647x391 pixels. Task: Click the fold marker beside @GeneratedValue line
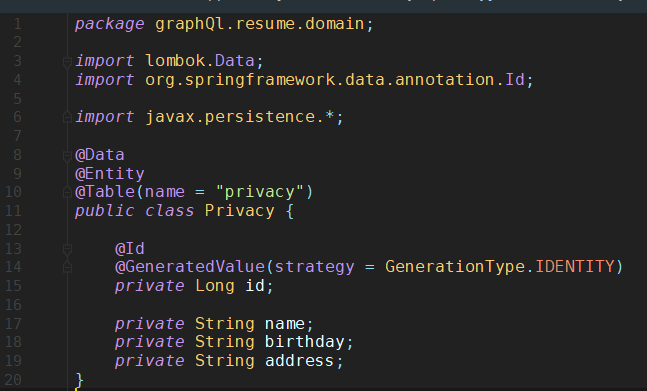click(x=67, y=268)
